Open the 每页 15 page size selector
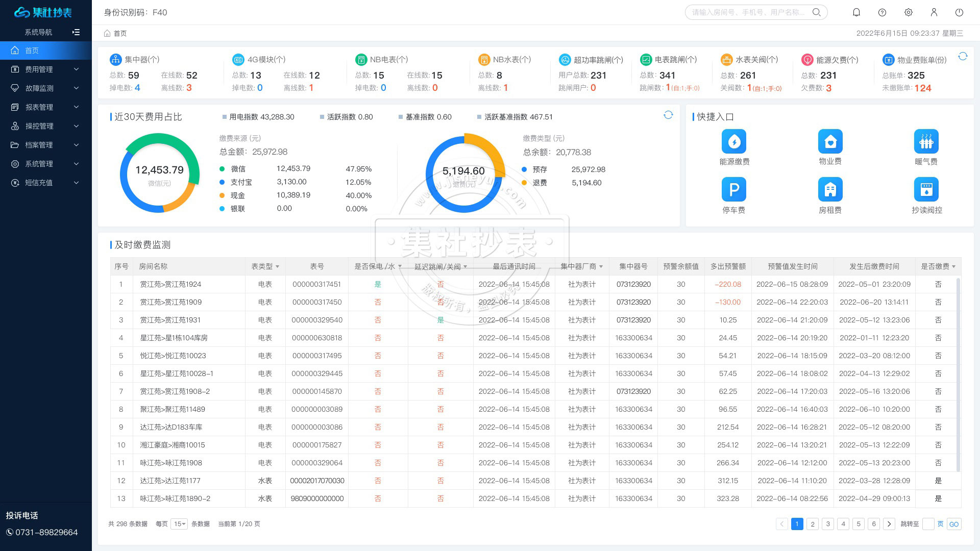This screenshot has height=551, width=980. pyautogui.click(x=179, y=524)
